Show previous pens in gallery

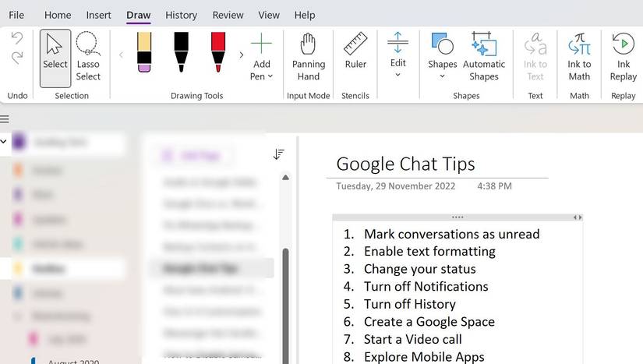tap(121, 55)
